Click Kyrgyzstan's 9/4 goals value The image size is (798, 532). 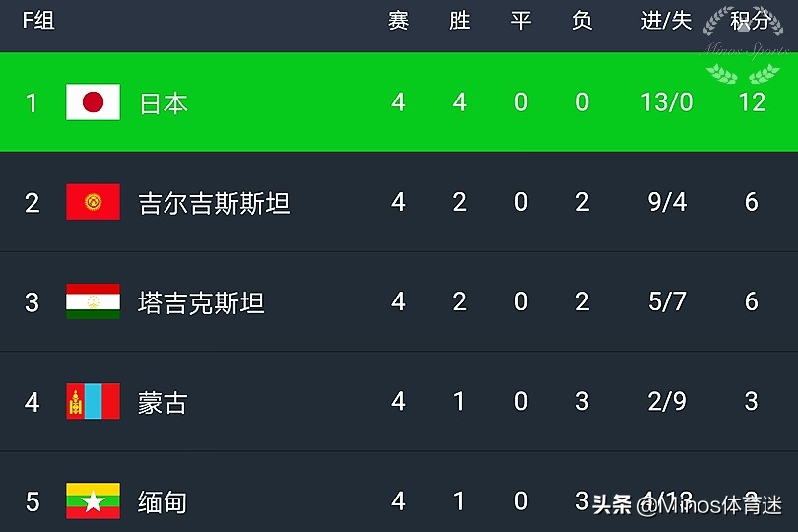pyautogui.click(x=667, y=202)
